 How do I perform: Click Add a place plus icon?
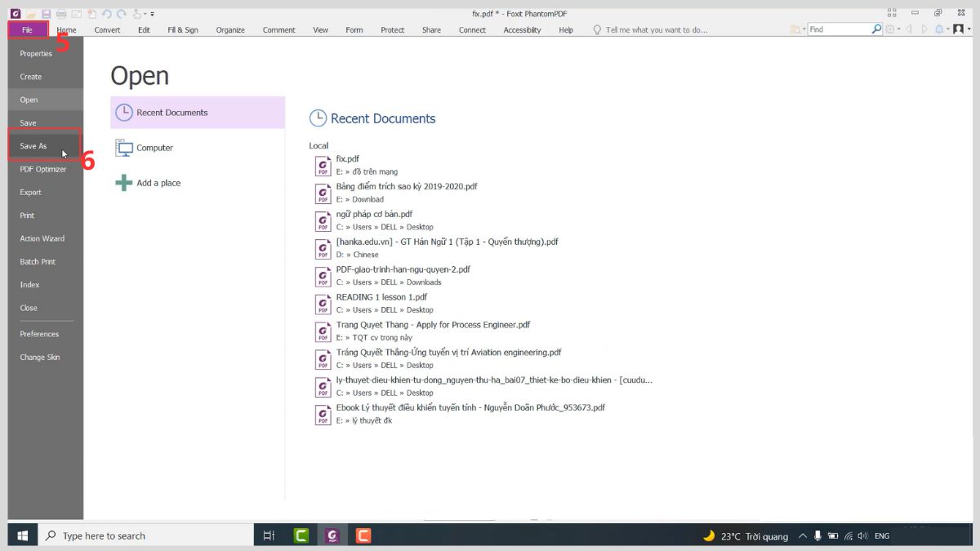tap(124, 183)
